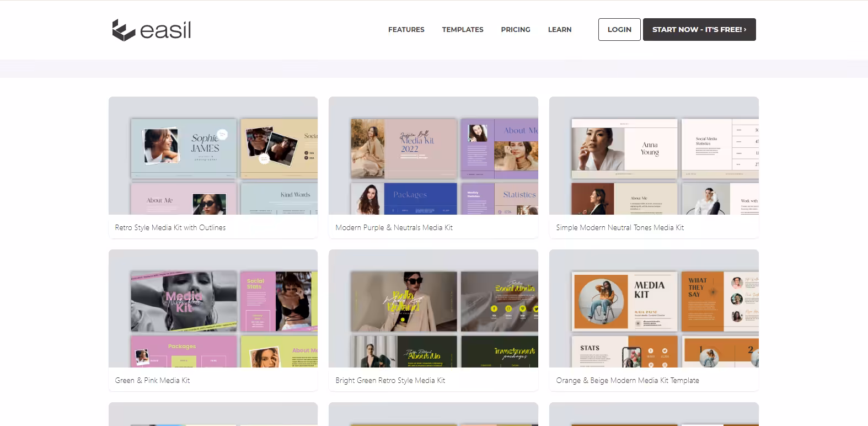
Task: Click 'Green & Pink Media Kit' title
Action: (x=152, y=380)
